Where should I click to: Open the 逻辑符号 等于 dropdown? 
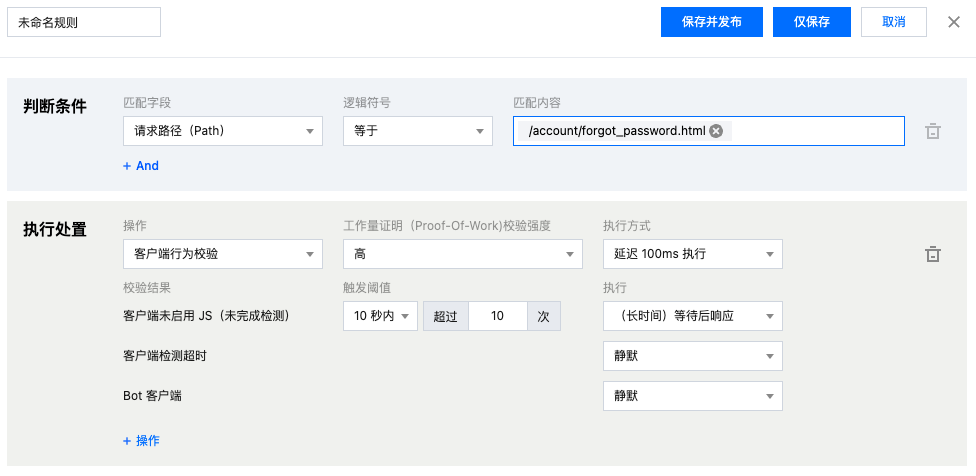coord(417,131)
